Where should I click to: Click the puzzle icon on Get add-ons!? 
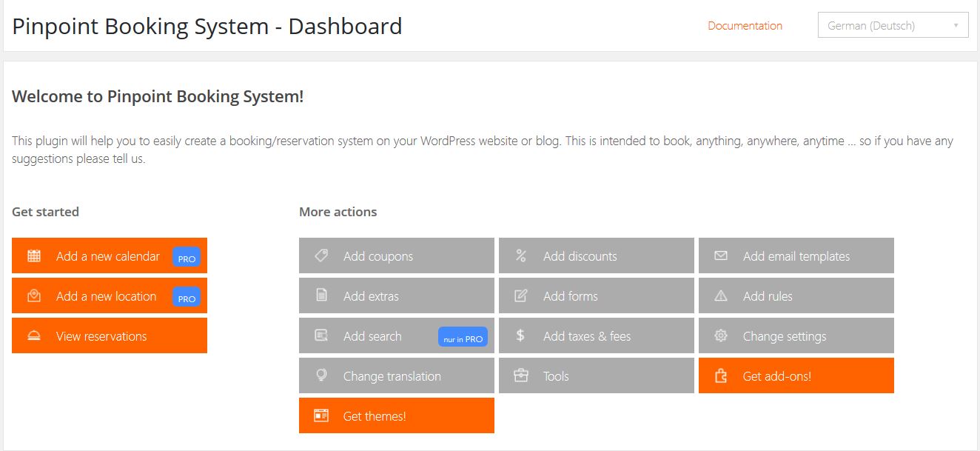pyautogui.click(x=721, y=376)
